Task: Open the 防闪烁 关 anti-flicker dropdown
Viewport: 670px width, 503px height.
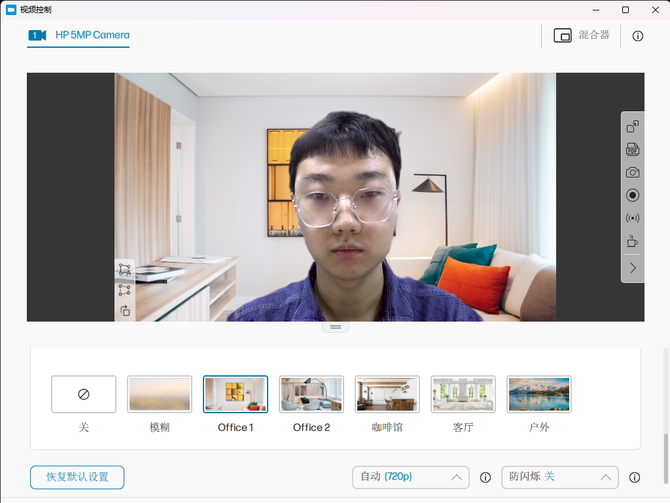Action: [560, 477]
